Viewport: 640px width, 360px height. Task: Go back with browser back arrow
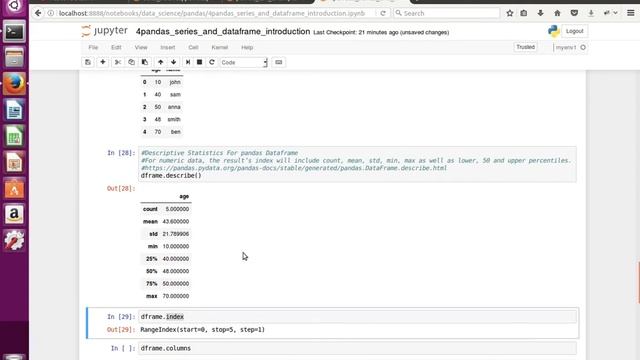tap(38, 13)
